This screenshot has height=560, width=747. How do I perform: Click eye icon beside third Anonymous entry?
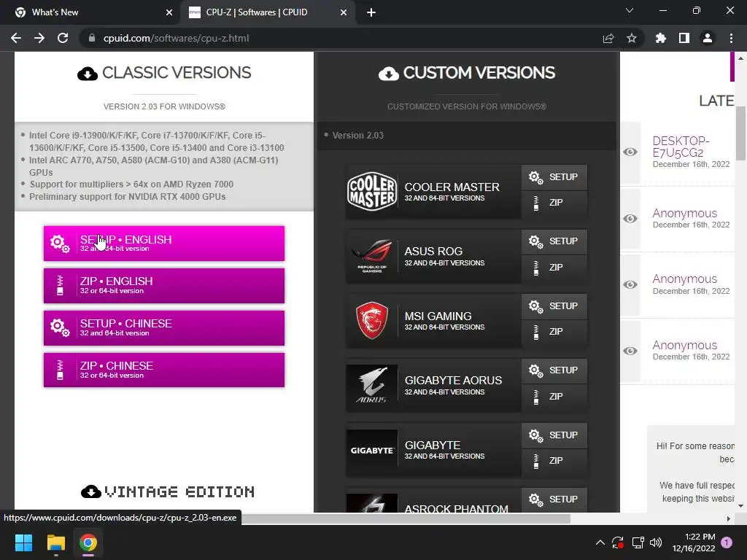[630, 351]
